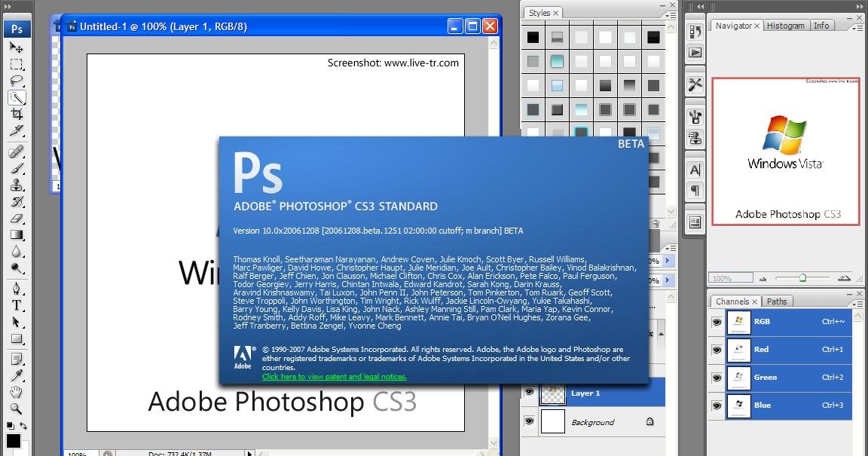Select the Eyedropper tool
Viewport: 868px width, 456px height.
pyautogui.click(x=17, y=375)
